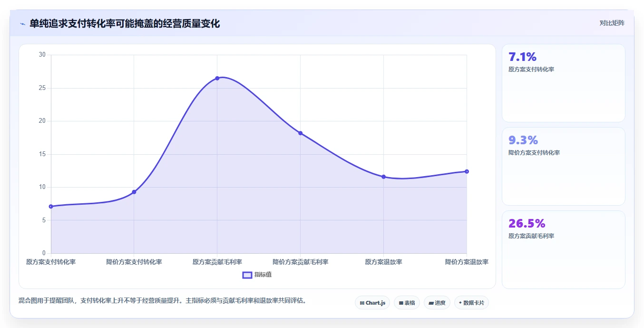Click the x-axis label 原方案支付转化率
Screen dimensions: 644x328
[x=51, y=262]
